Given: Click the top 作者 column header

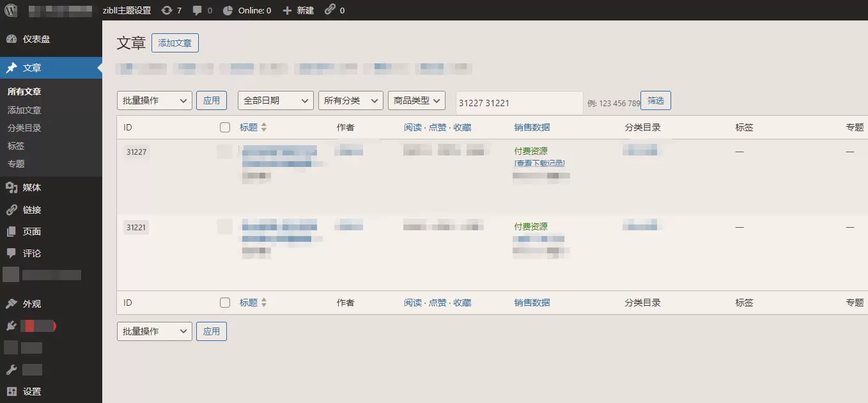Looking at the screenshot, I should pyautogui.click(x=345, y=127).
